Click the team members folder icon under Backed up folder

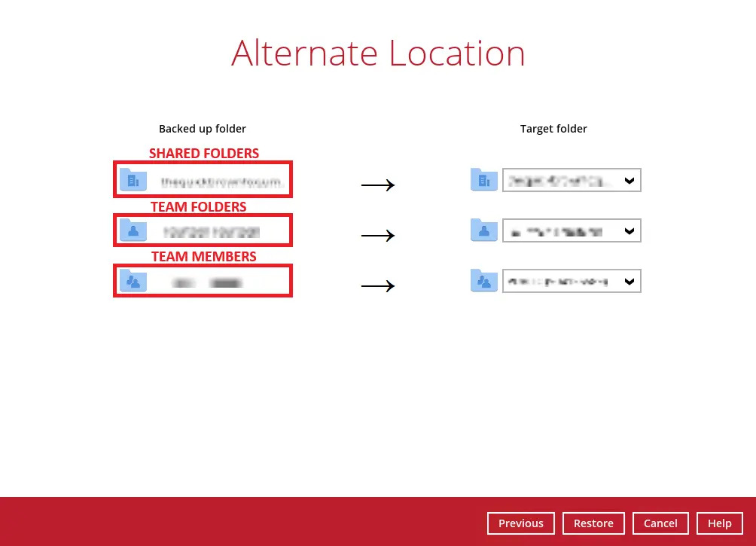coord(133,281)
